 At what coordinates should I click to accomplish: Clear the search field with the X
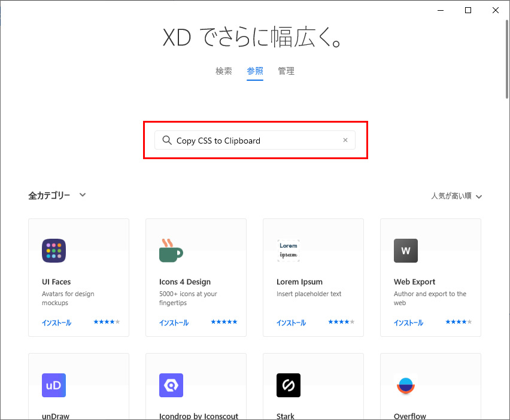[345, 140]
